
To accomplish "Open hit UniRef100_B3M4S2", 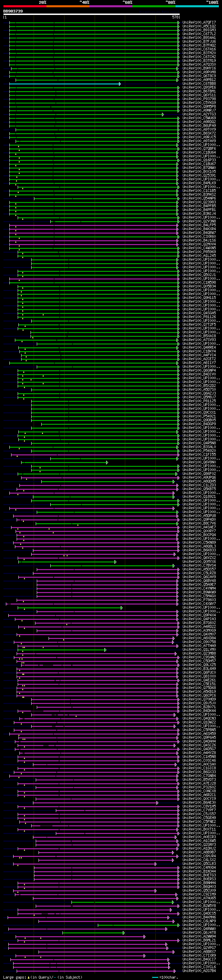I will (199, 195).
